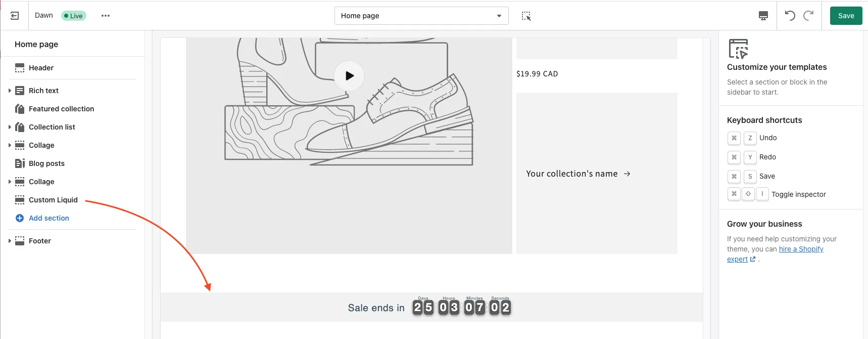Expand the first Collage section
868x339 pixels.
point(10,145)
